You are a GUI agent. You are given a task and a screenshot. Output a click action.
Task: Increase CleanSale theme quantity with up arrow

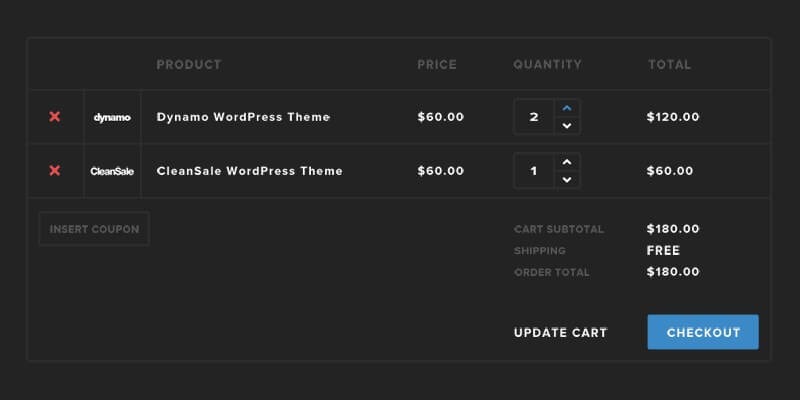(567, 162)
